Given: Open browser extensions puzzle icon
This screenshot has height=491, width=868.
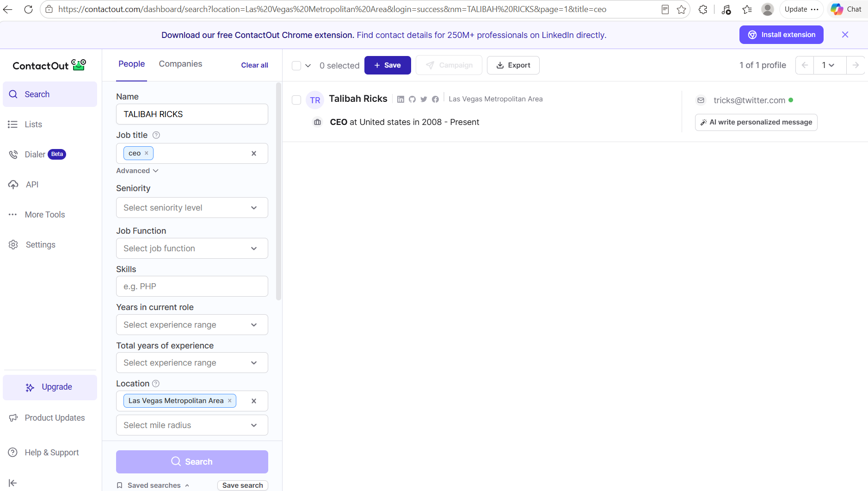Looking at the screenshot, I should [x=703, y=9].
